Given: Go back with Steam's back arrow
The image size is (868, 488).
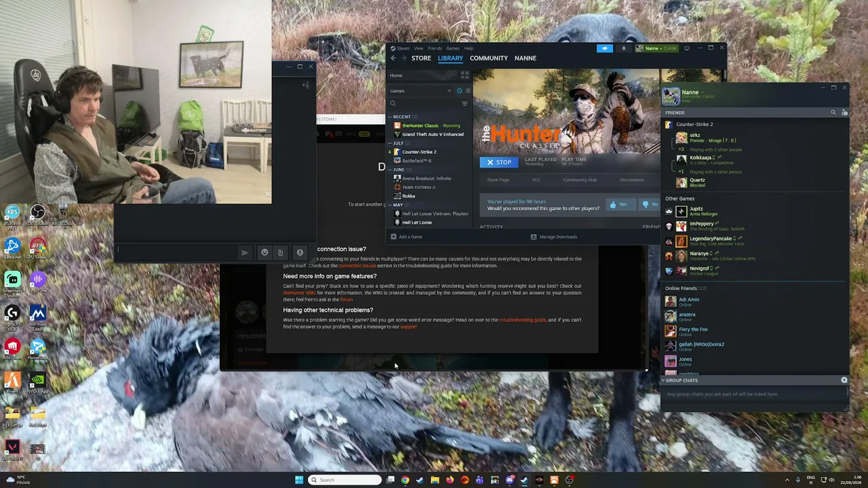Looking at the screenshot, I should pos(393,58).
